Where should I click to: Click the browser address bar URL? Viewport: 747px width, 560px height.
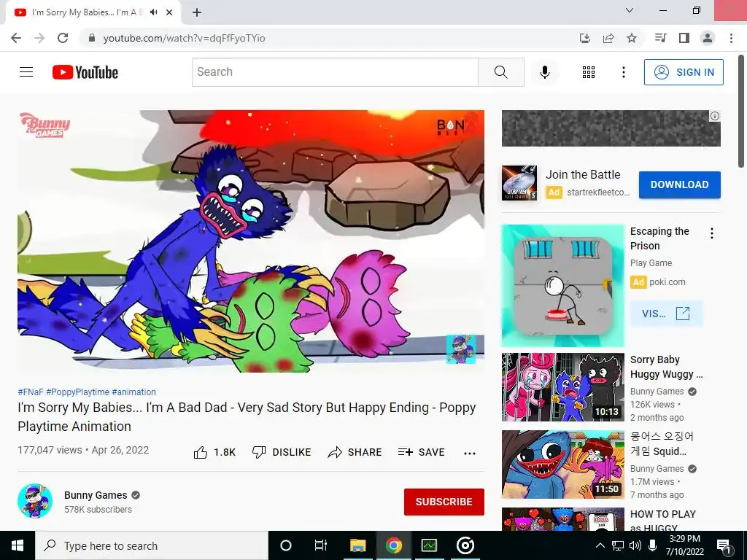[185, 38]
